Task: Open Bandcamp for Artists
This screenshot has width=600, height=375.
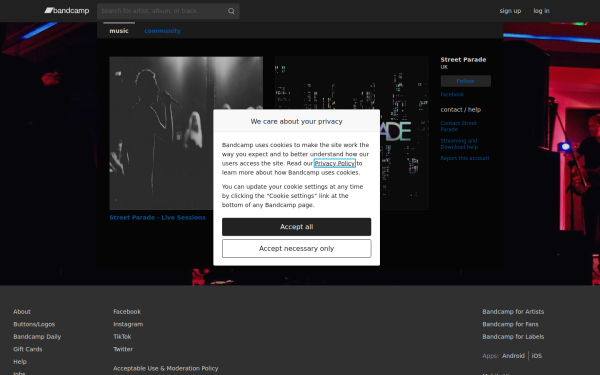Action: pos(513,311)
